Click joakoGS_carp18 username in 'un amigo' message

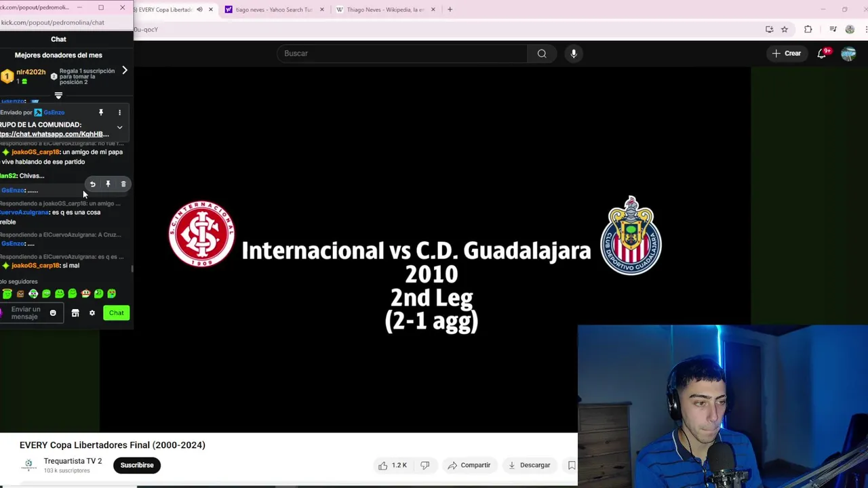tap(35, 152)
